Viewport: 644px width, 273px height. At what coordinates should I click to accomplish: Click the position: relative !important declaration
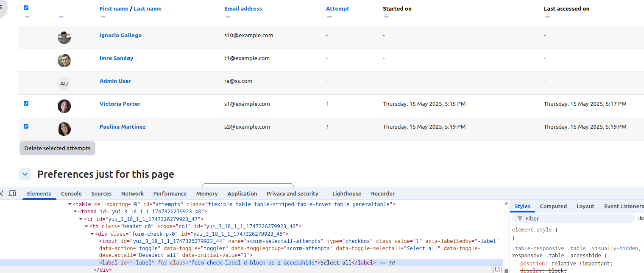[x=566, y=264]
